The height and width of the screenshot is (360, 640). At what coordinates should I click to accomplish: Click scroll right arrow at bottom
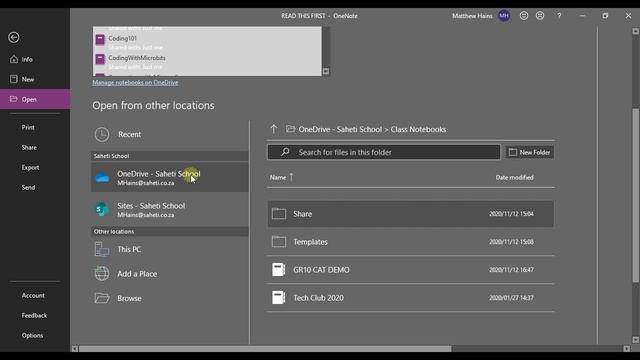[627, 349]
